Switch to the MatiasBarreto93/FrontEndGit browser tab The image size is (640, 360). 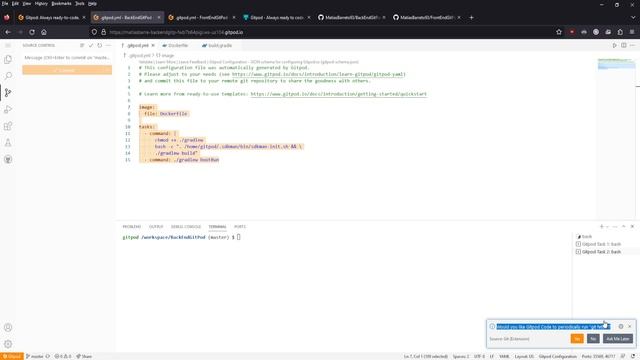[427, 18]
